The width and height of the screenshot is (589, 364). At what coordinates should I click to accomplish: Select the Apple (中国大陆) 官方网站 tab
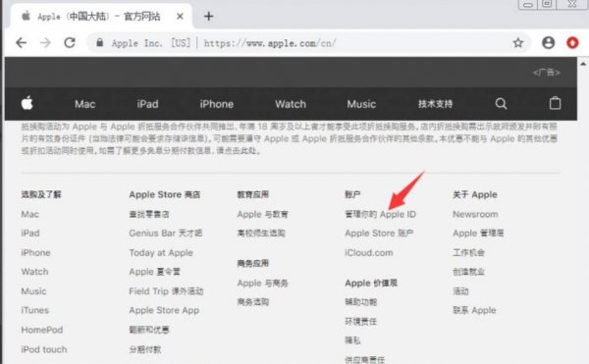(x=98, y=17)
